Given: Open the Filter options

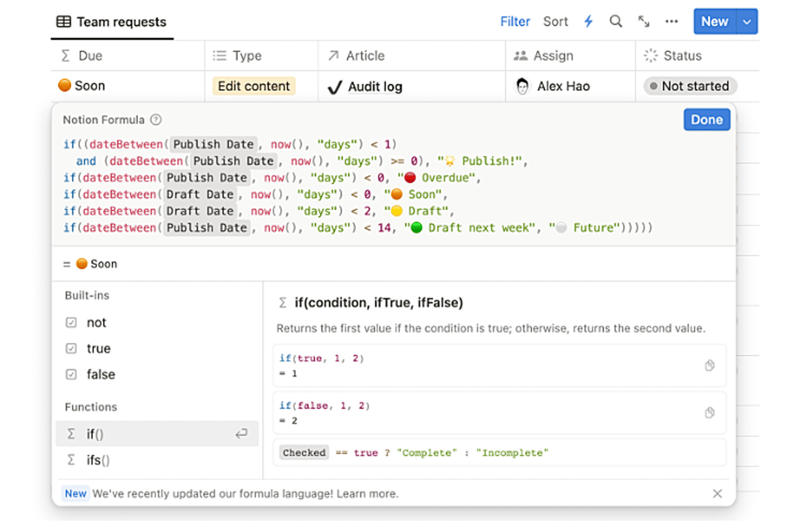Looking at the screenshot, I should tap(515, 22).
